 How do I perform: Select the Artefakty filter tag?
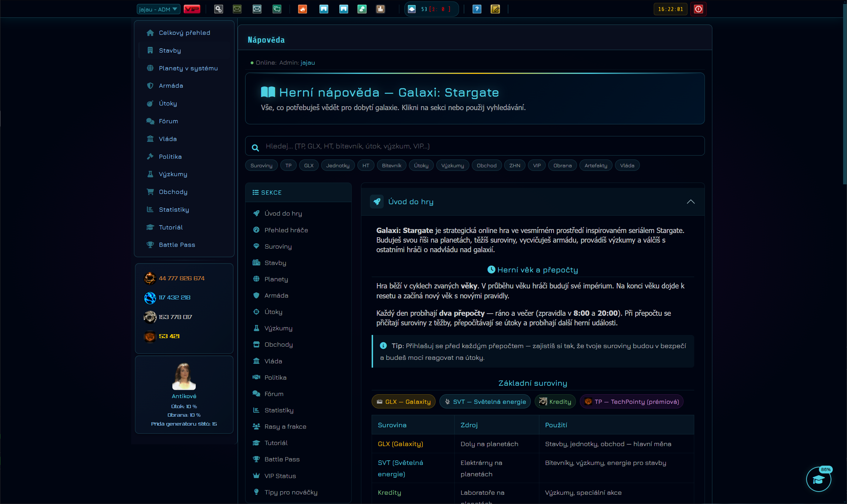pos(596,166)
